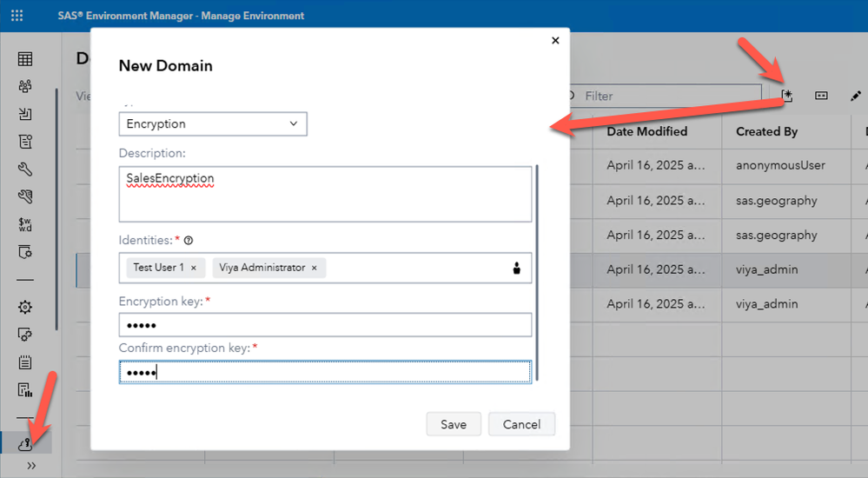This screenshot has width=868, height=478.
Task: Open the Data table icon in sidebar
Action: [x=25, y=59]
